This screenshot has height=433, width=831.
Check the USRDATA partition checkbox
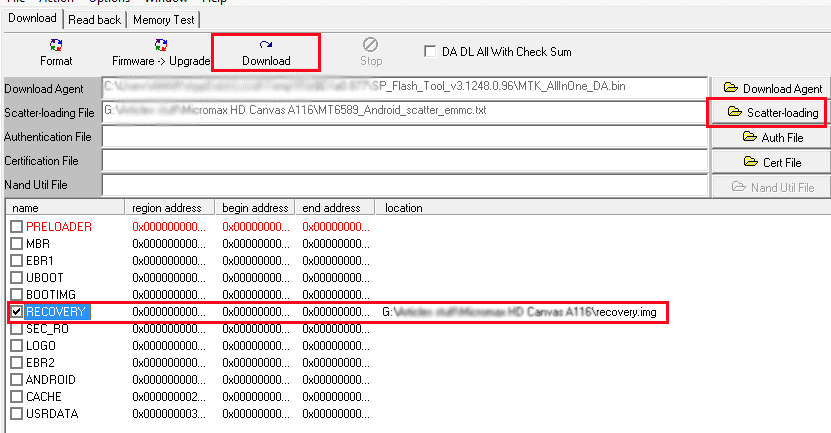[x=16, y=413]
